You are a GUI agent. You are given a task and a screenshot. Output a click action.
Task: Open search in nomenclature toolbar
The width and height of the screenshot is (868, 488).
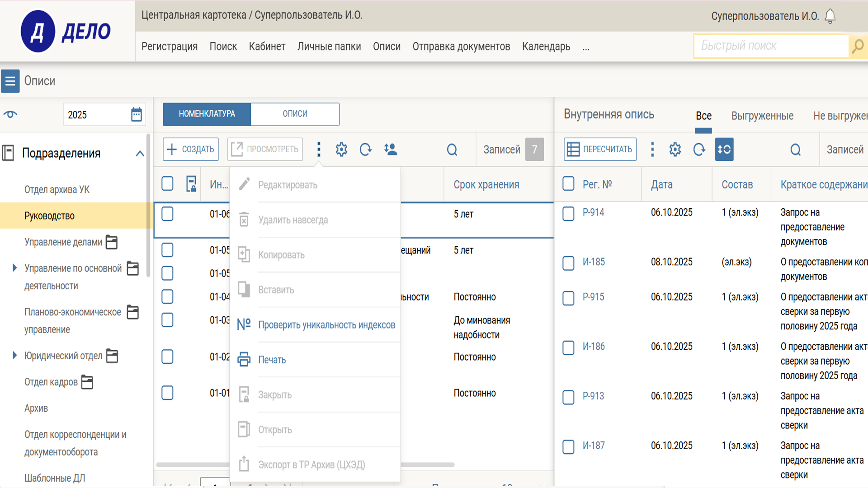coord(452,150)
